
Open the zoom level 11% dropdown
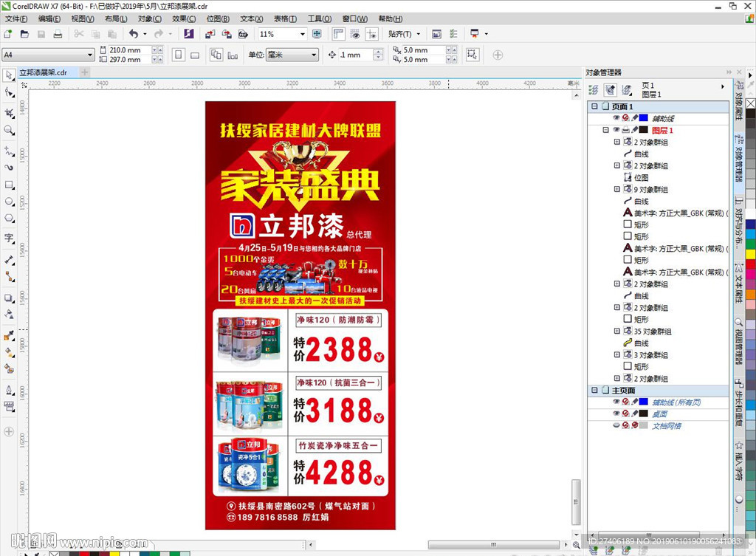point(303,34)
